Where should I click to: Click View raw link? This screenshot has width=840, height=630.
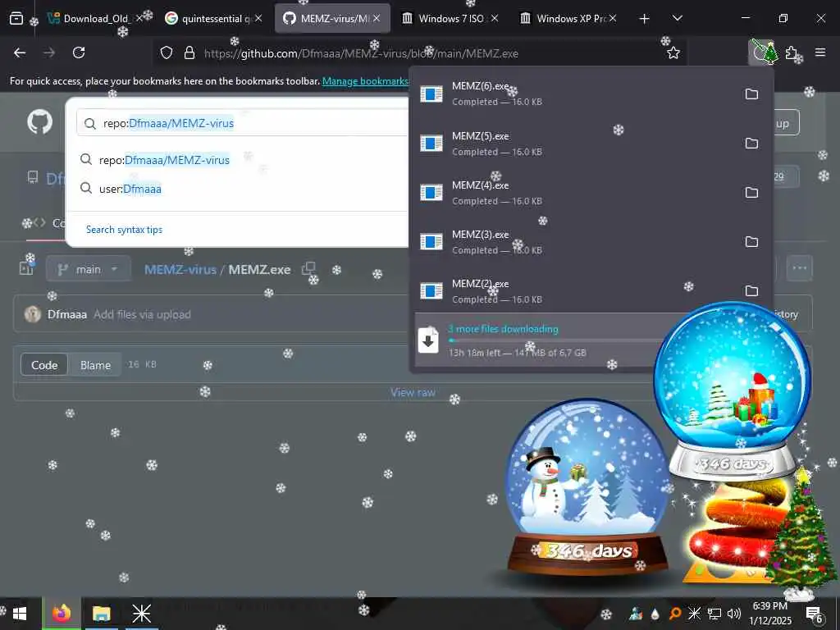pos(413,393)
